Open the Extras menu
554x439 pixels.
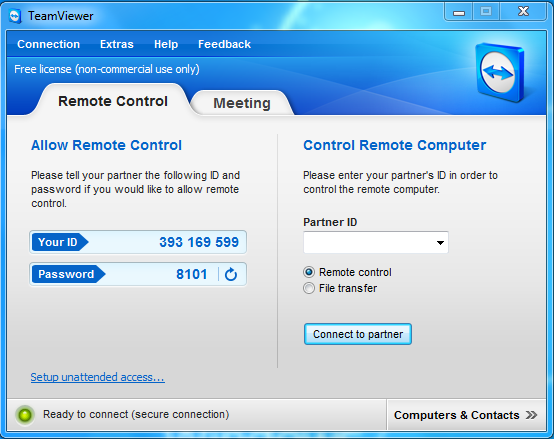pos(117,44)
